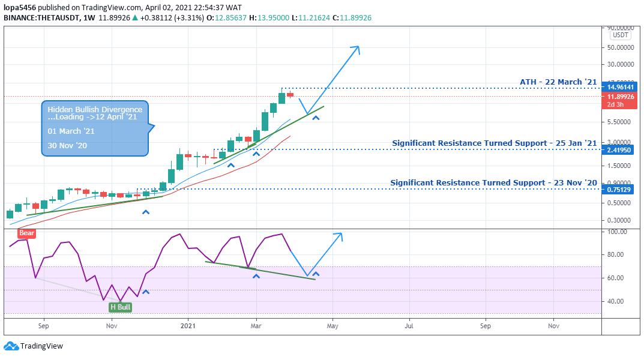
Task: Click the 1.50000 price axis tick
Action: coord(619,166)
